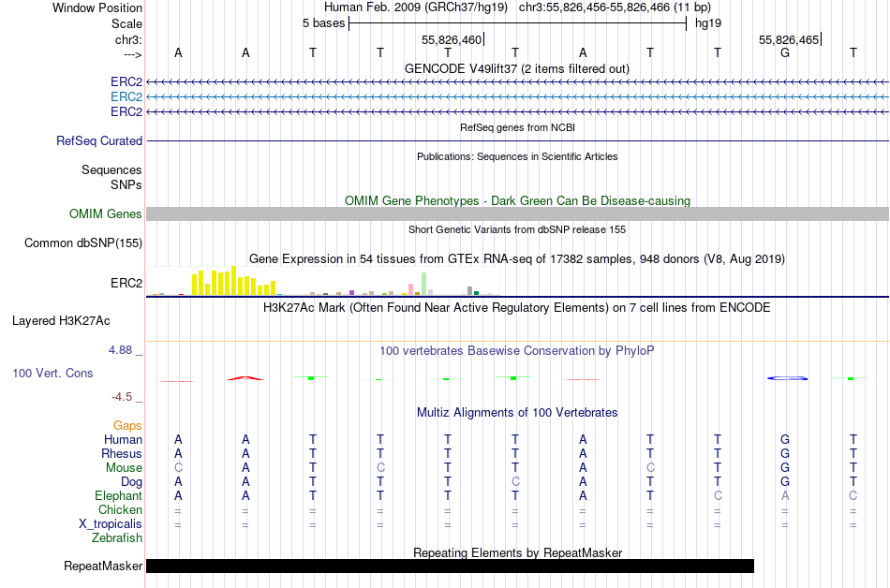Click the '5 bases' scale bar text
Screen dimensions: 890x588
pos(323,23)
